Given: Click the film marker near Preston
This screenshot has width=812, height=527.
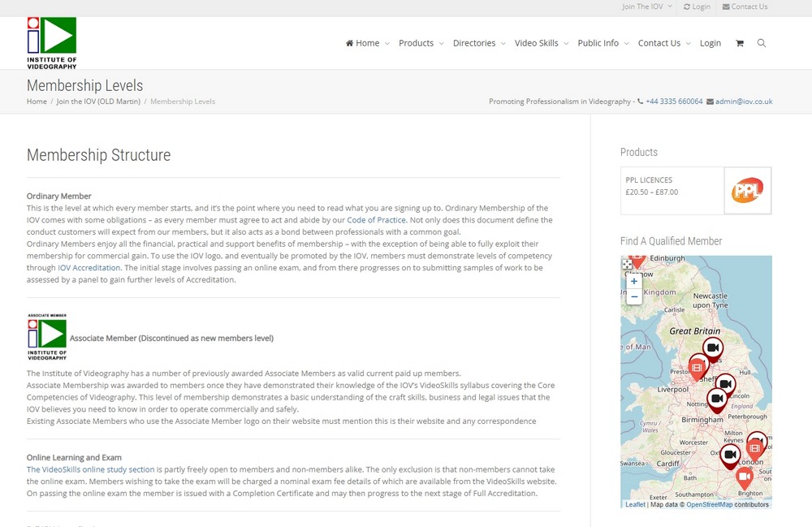Looking at the screenshot, I should coord(697,367).
